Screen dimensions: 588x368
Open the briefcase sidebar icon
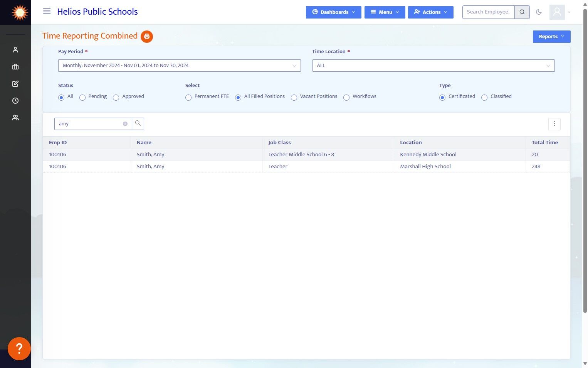(15, 67)
